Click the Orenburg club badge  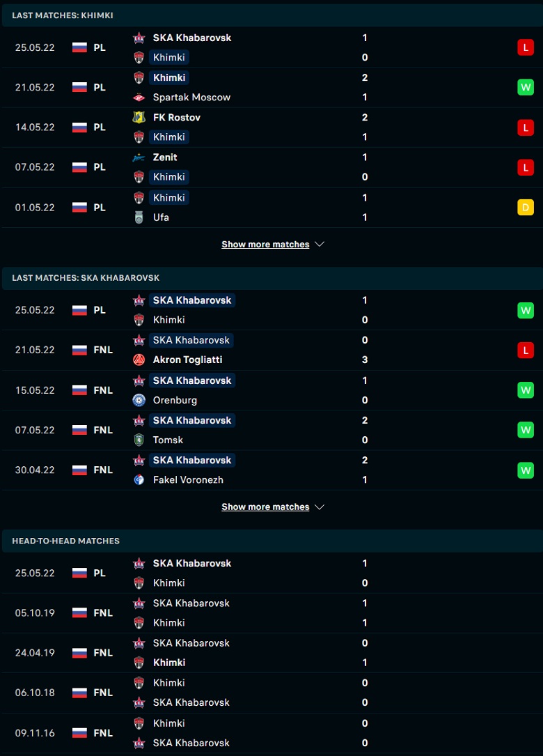139,400
